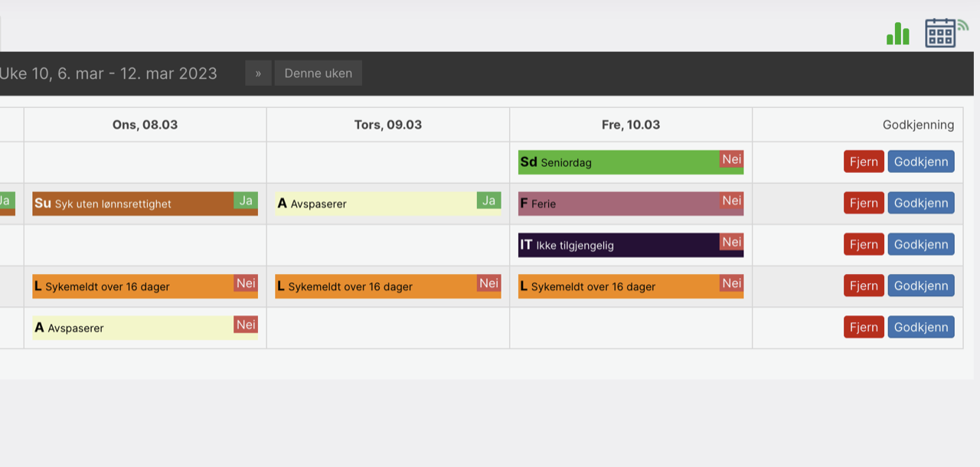Viewport: 980px width, 467px height.
Task: Toggle the Ja badge on Syk uten lønnsrettighet
Action: (x=246, y=201)
